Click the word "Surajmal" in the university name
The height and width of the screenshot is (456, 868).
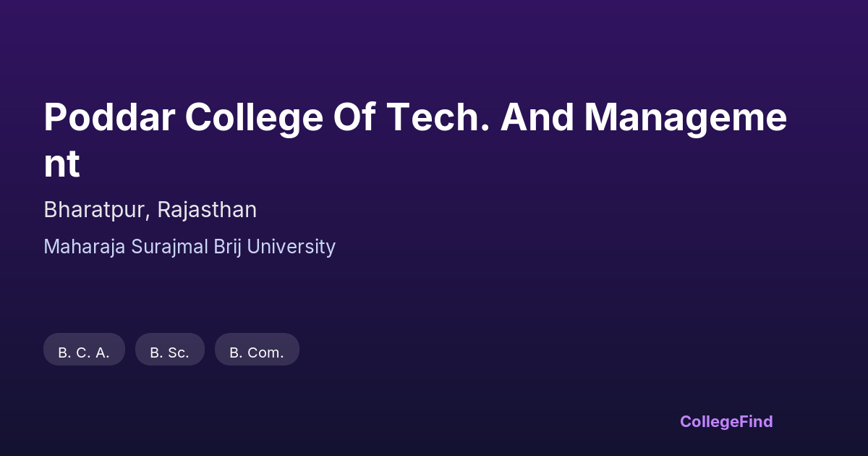pos(169,247)
